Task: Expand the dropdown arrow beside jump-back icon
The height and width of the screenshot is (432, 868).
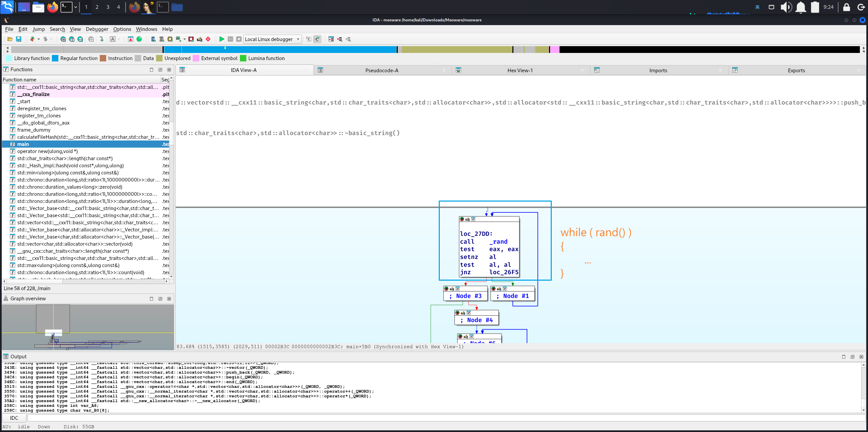Action: pos(38,39)
